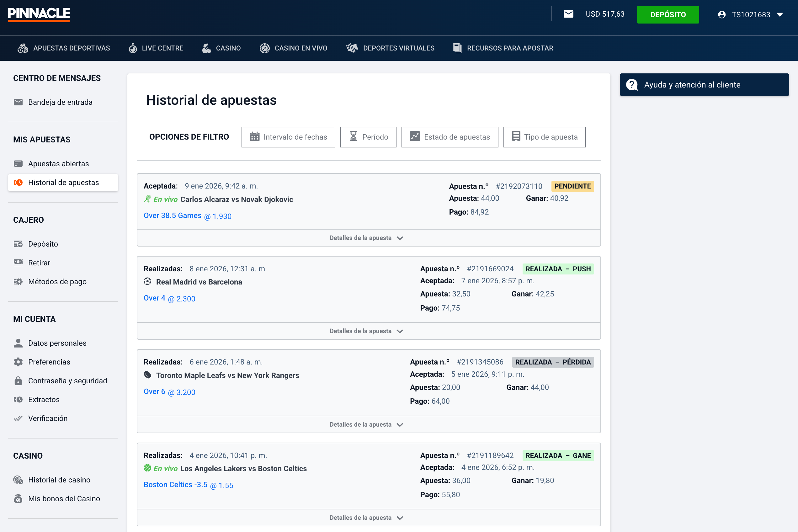This screenshot has width=798, height=532.
Task: Click the Depósito icon in the Cajero section
Action: (x=18, y=244)
